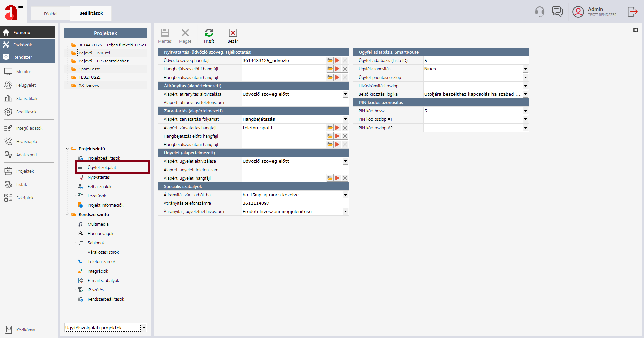
Task: Collapse the Projektszintű tree node
Action: pos(67,149)
